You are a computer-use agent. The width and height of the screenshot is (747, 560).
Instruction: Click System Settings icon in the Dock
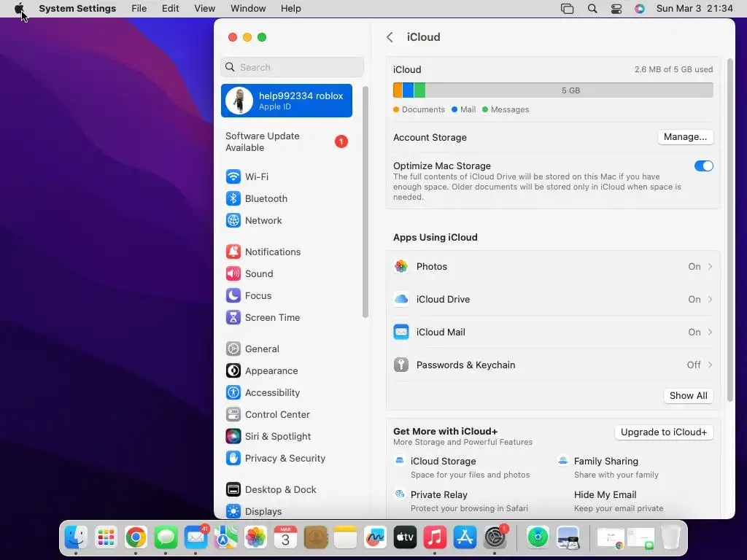pos(495,537)
